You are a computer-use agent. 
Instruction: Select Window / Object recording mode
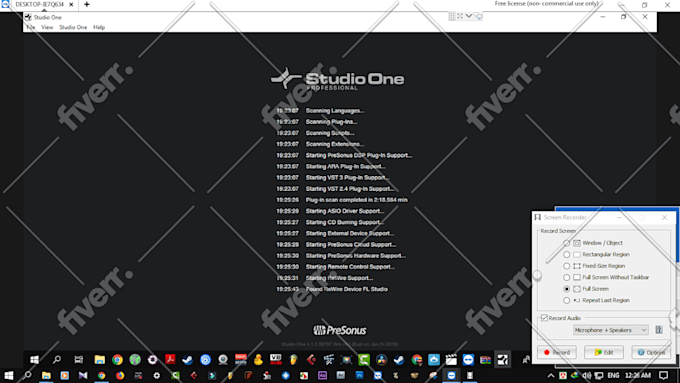point(566,243)
